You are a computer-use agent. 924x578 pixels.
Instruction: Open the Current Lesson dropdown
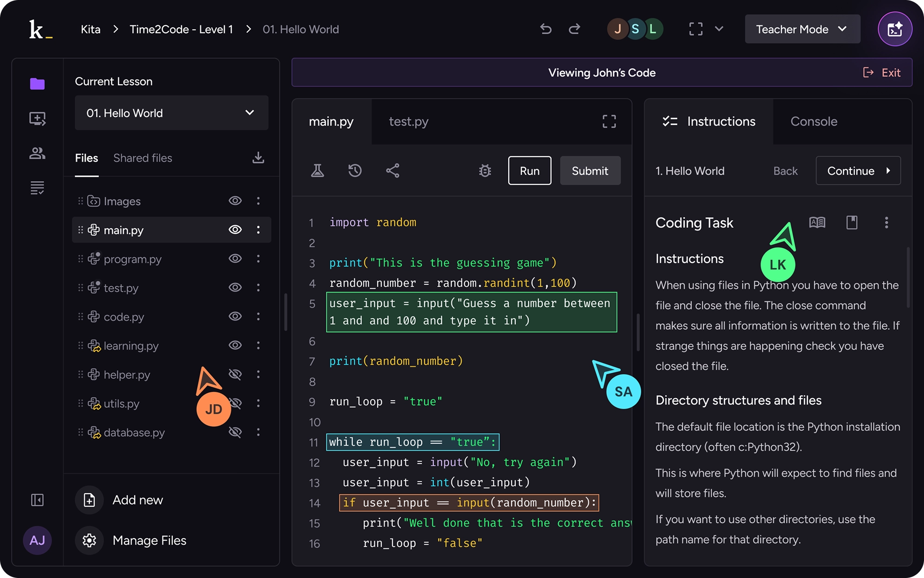point(171,113)
